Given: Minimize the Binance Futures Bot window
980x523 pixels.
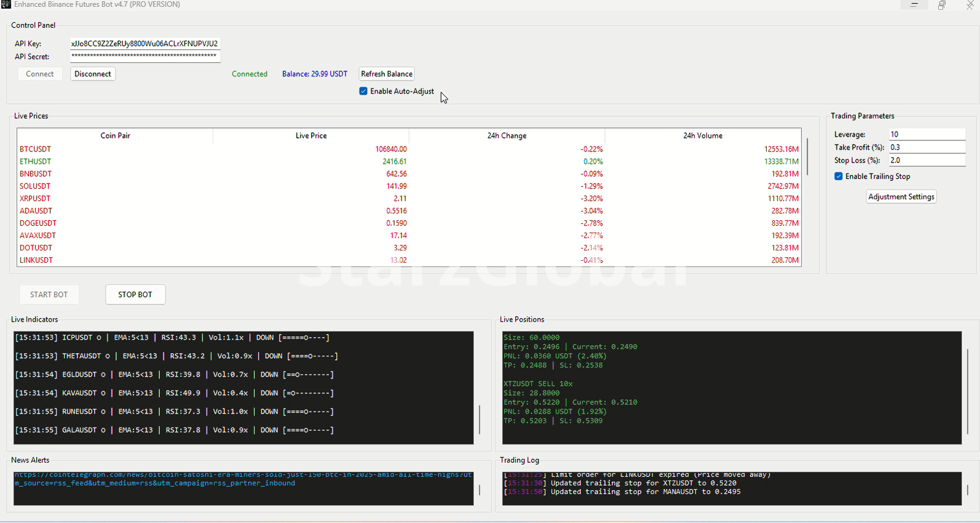Looking at the screenshot, I should pos(914,5).
